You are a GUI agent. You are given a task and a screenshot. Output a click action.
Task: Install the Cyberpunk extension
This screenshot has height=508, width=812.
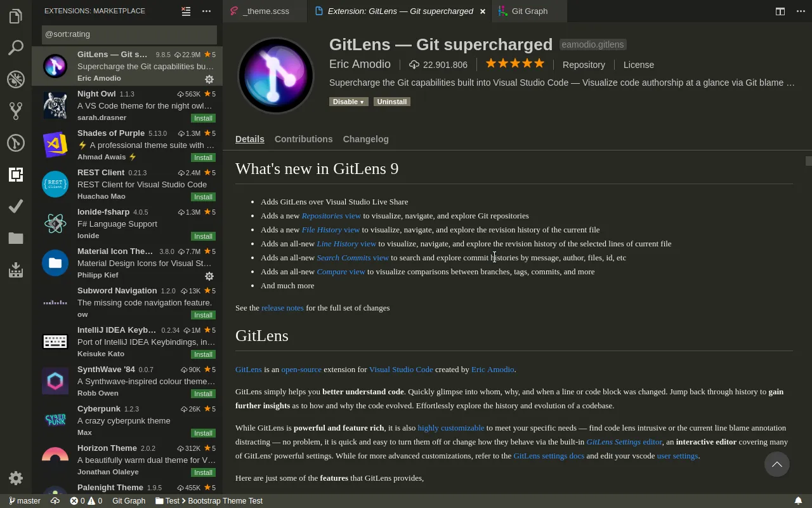point(204,433)
